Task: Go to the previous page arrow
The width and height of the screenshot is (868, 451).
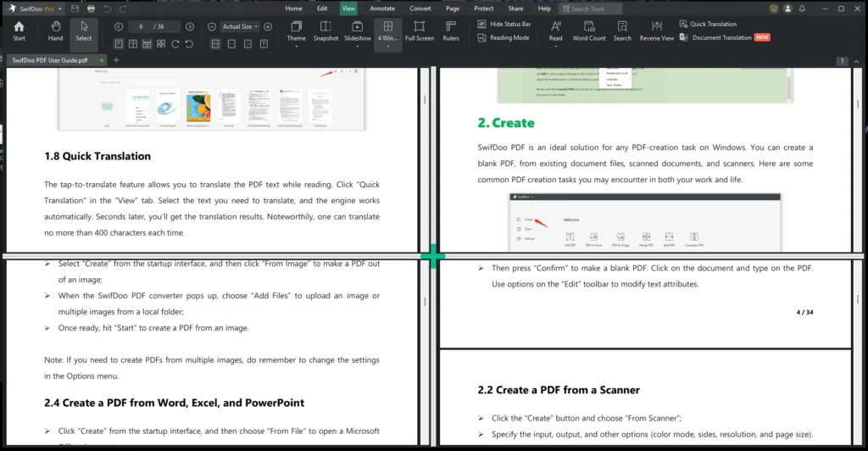Action: point(119,26)
